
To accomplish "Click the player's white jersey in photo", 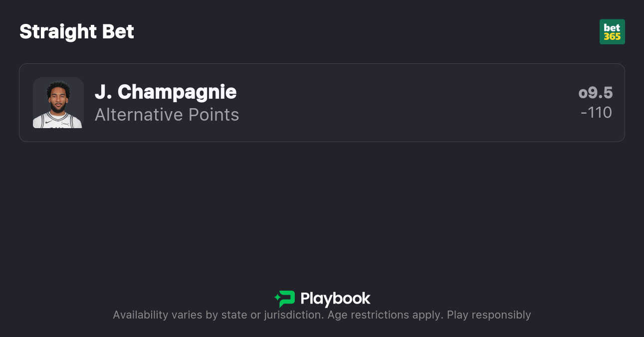I will (x=58, y=121).
